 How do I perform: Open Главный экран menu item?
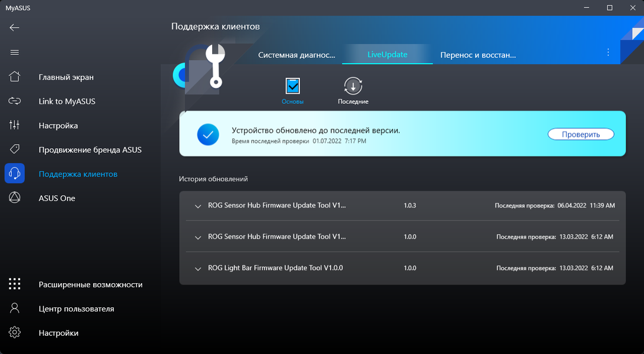[66, 77]
